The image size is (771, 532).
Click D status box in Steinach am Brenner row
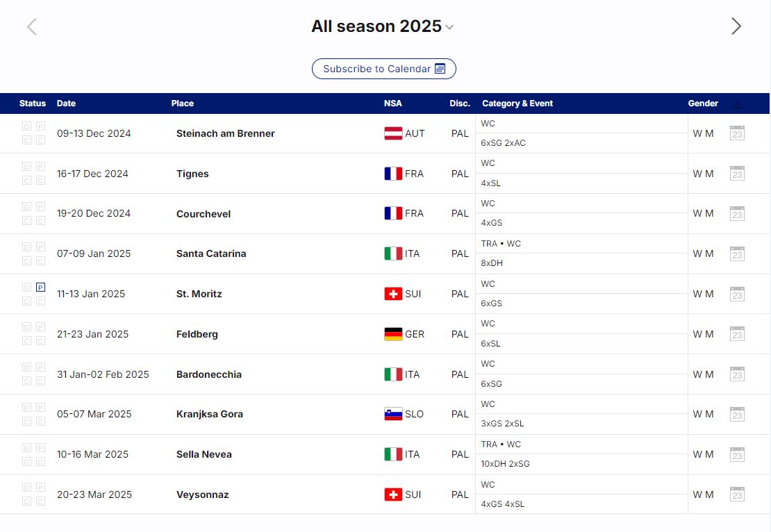point(26,126)
